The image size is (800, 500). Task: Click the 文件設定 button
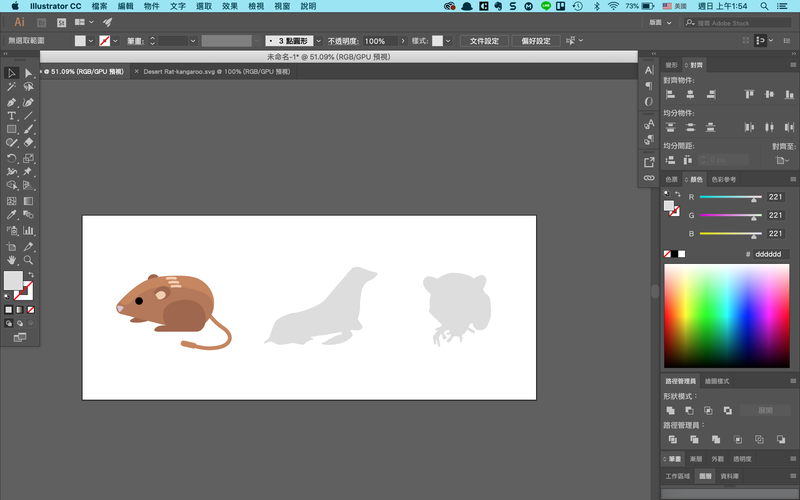click(x=484, y=41)
